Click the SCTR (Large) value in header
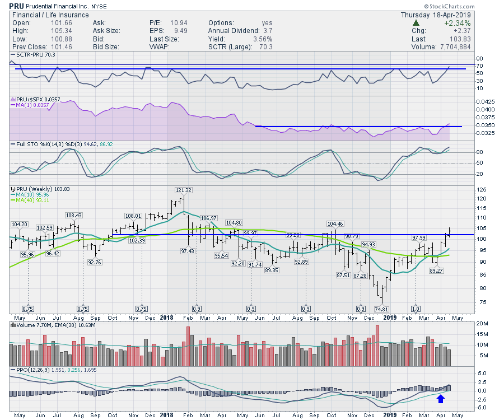This screenshot has height=420, width=504. (266, 47)
